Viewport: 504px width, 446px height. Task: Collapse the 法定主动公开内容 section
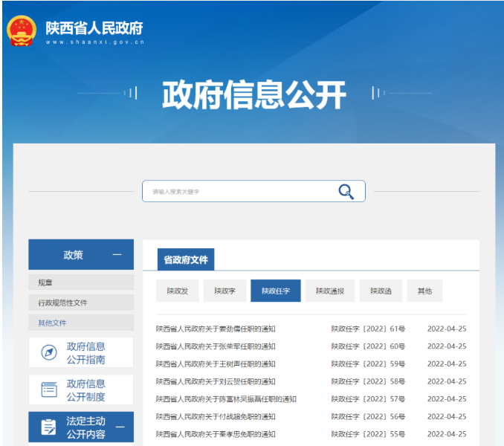[x=120, y=427]
